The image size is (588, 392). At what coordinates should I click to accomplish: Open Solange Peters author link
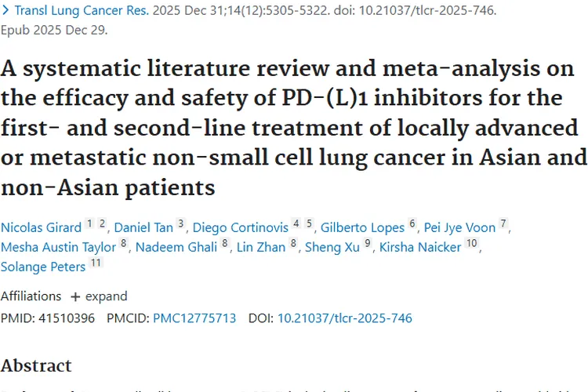click(43, 267)
